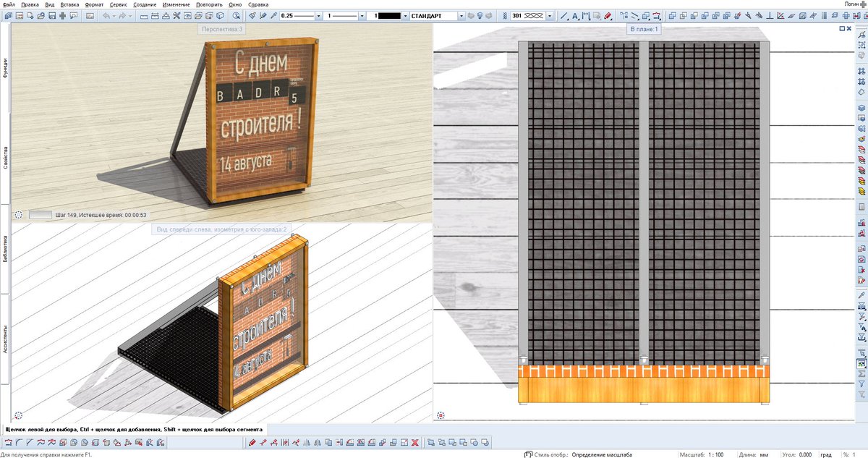Image resolution: width=868 pixels, height=458 pixels.
Task: Click the circle icon in perspective viewport corner
Action: click(x=18, y=215)
